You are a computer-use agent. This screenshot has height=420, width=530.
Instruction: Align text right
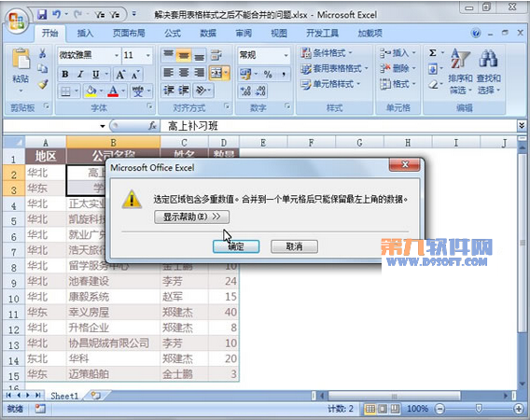click(199, 73)
